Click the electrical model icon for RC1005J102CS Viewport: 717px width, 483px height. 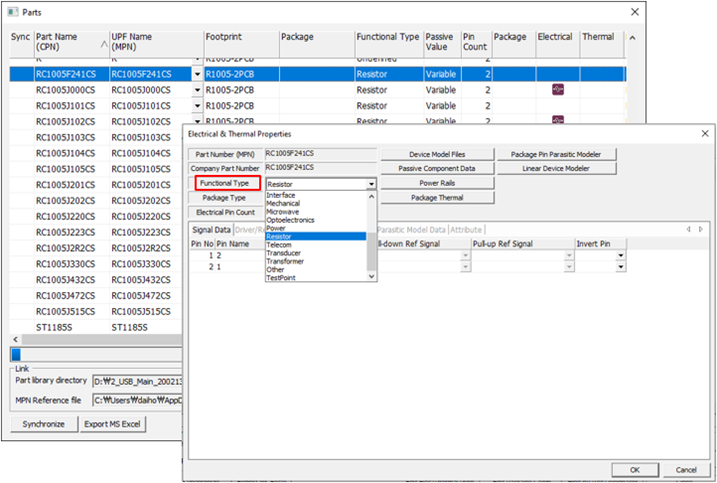point(557,121)
